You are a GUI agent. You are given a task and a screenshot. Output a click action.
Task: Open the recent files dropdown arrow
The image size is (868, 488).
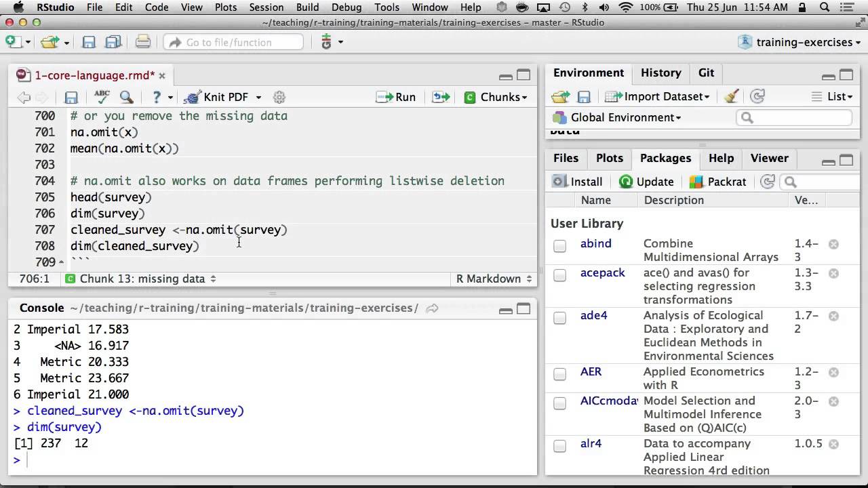tap(66, 42)
